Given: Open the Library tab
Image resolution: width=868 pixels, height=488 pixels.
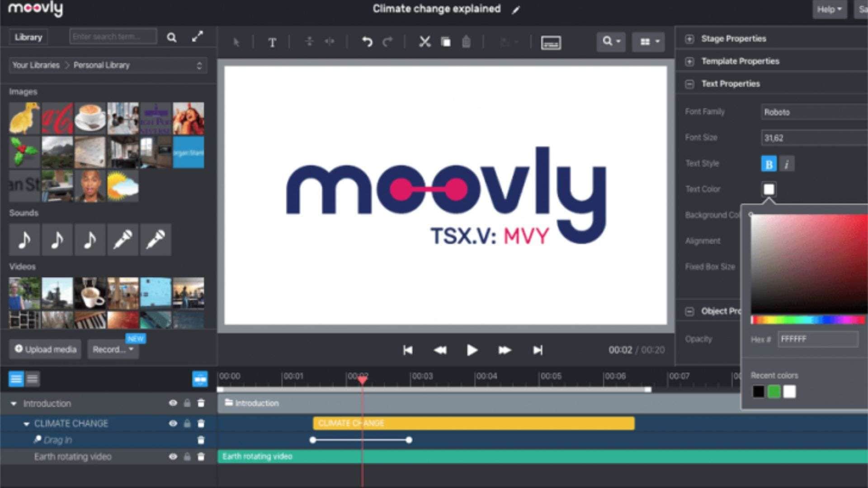Looking at the screenshot, I should 28,37.
